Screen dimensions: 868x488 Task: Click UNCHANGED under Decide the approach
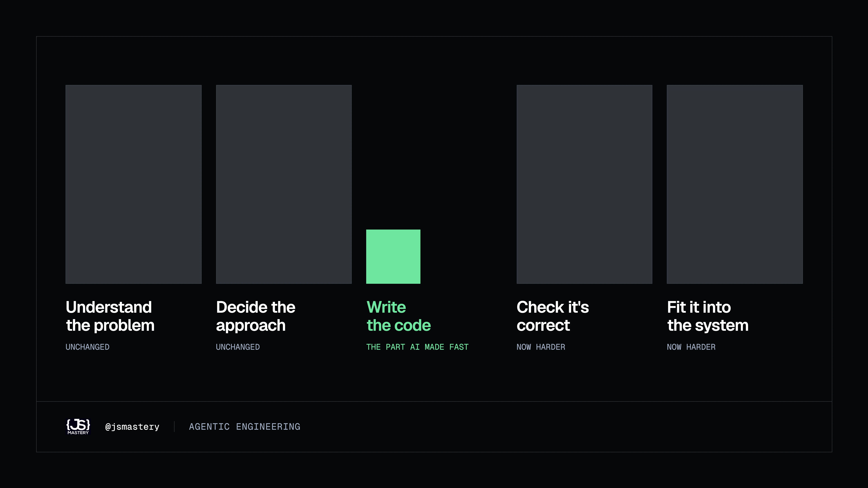pos(238,347)
